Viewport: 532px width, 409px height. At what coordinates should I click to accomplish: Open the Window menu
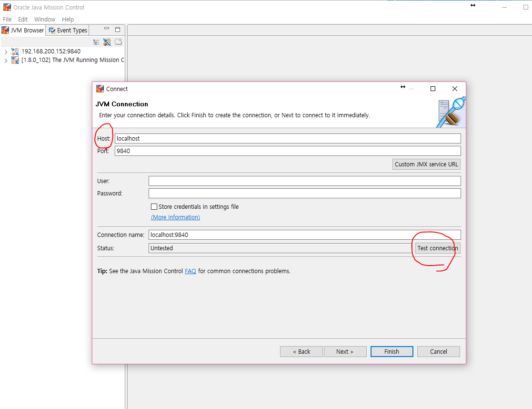pyautogui.click(x=44, y=20)
